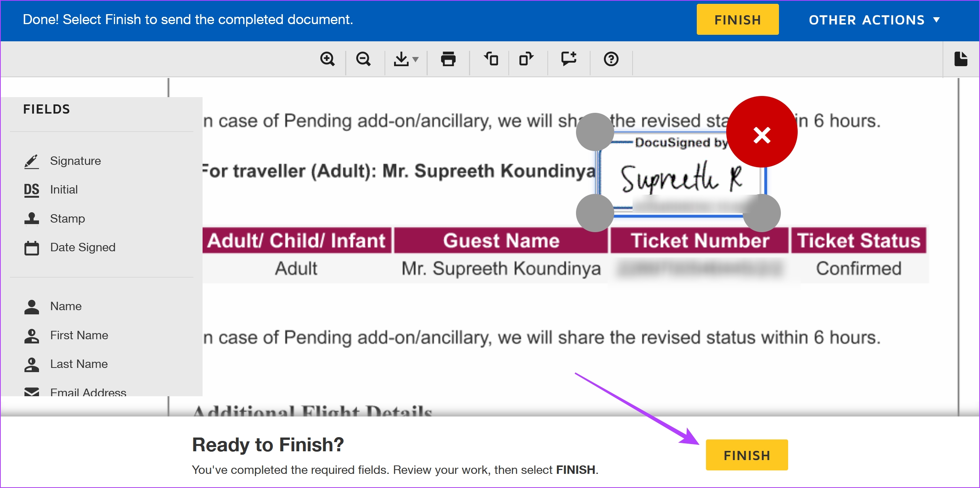Remove the signature with red X
This screenshot has height=488, width=980.
coord(761,132)
